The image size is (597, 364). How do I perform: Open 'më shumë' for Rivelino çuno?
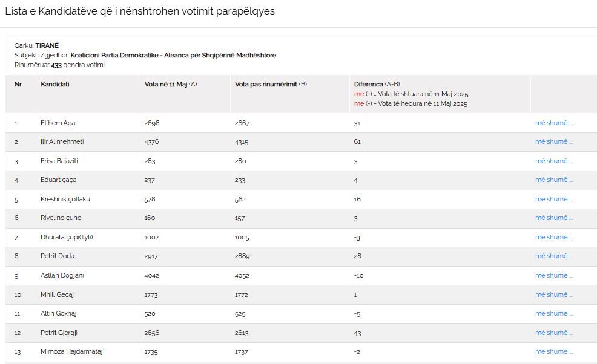pos(553,218)
